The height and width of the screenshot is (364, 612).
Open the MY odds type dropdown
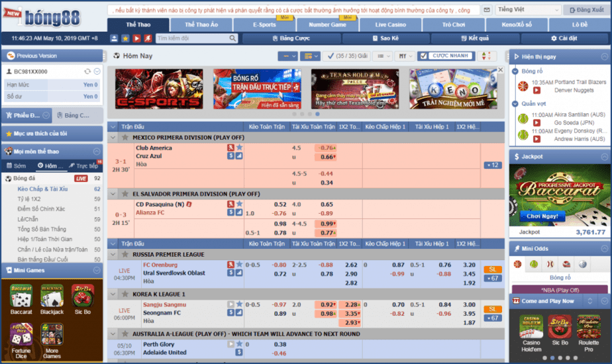click(404, 56)
